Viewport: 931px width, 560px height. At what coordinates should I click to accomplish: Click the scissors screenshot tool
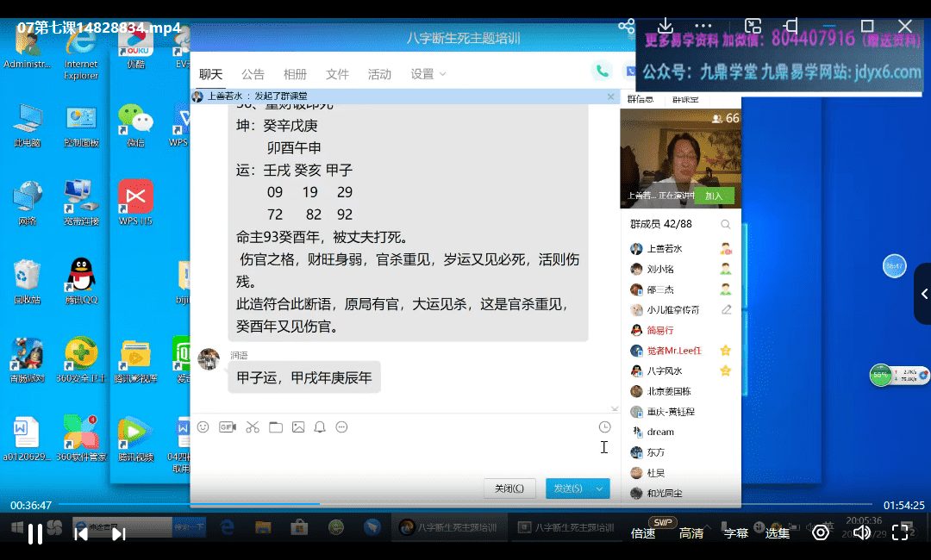(252, 426)
